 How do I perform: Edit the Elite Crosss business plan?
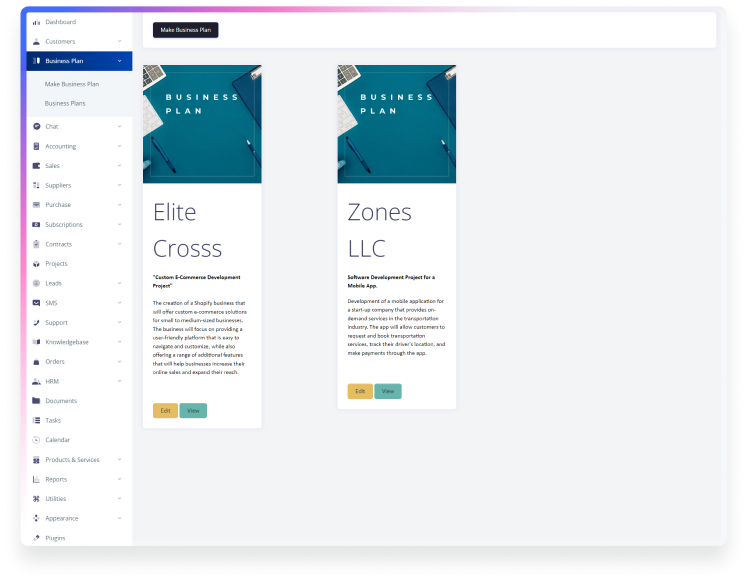point(165,411)
